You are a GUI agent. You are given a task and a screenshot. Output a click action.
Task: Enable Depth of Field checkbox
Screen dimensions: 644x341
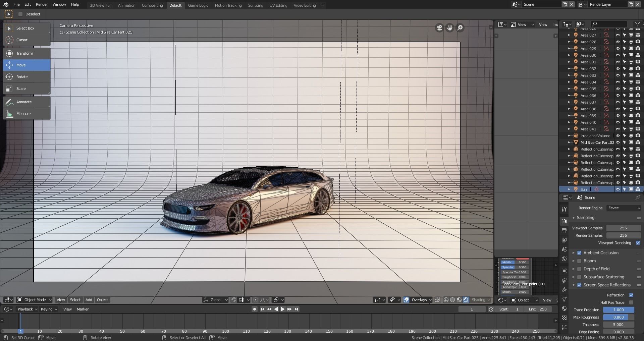[579, 269]
